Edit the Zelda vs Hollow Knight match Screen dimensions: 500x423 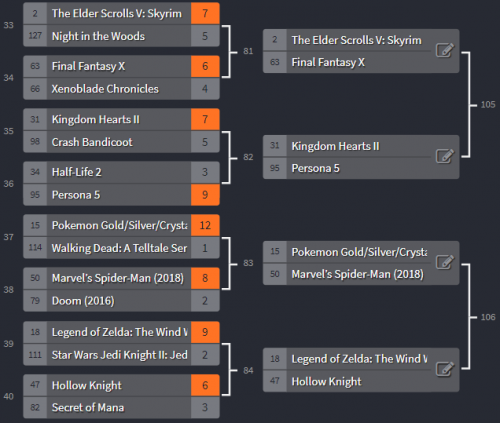tap(445, 369)
